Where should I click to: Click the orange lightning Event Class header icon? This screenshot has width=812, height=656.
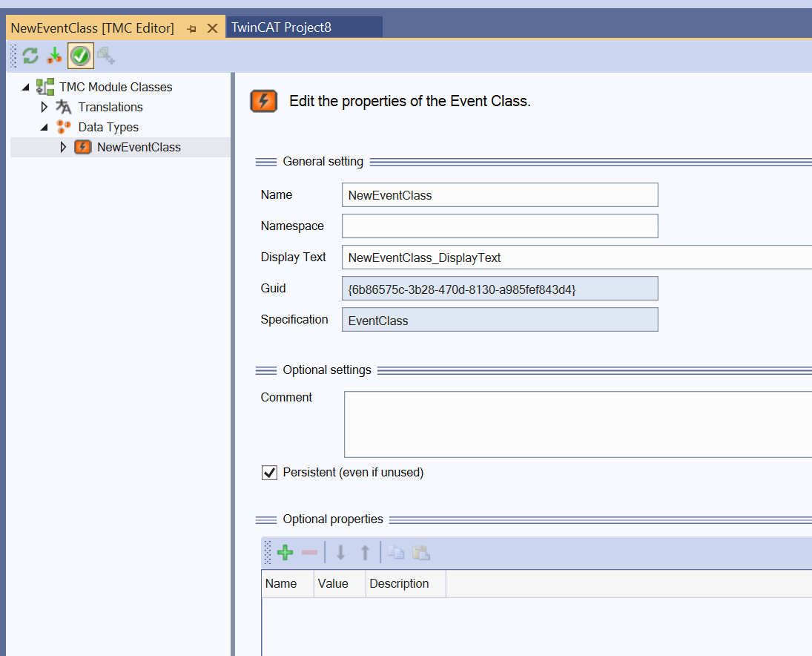pos(263,101)
